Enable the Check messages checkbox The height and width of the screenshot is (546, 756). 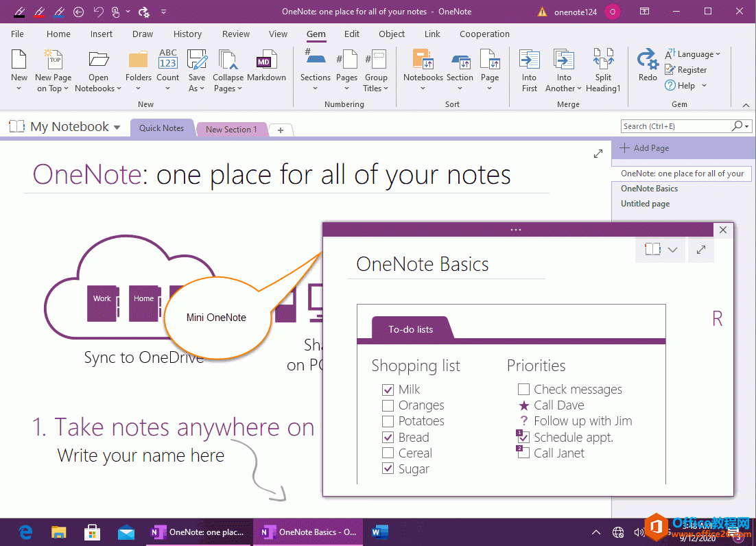(523, 389)
